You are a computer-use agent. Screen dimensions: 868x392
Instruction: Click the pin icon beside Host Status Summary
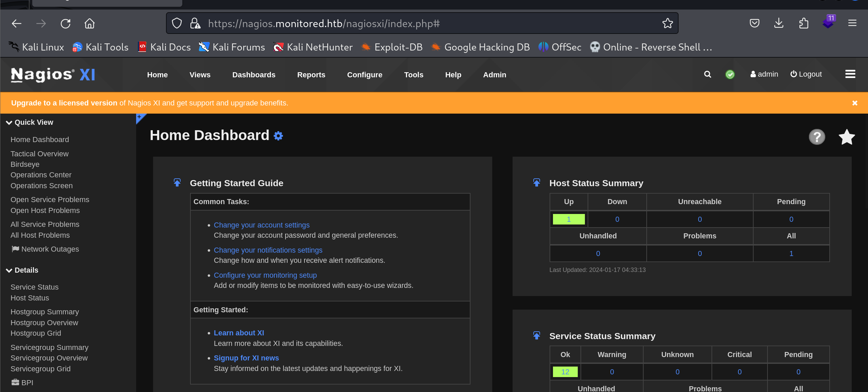(x=537, y=183)
